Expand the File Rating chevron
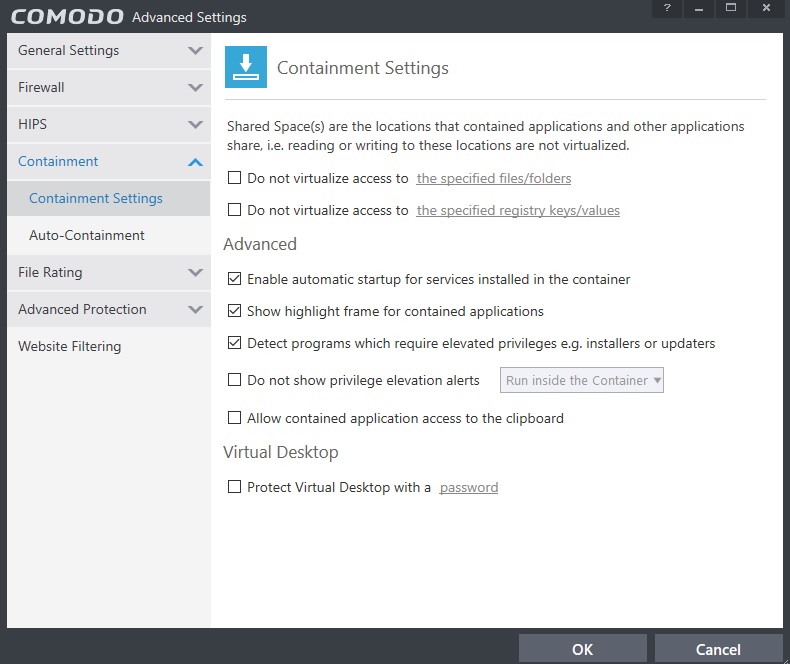 195,273
